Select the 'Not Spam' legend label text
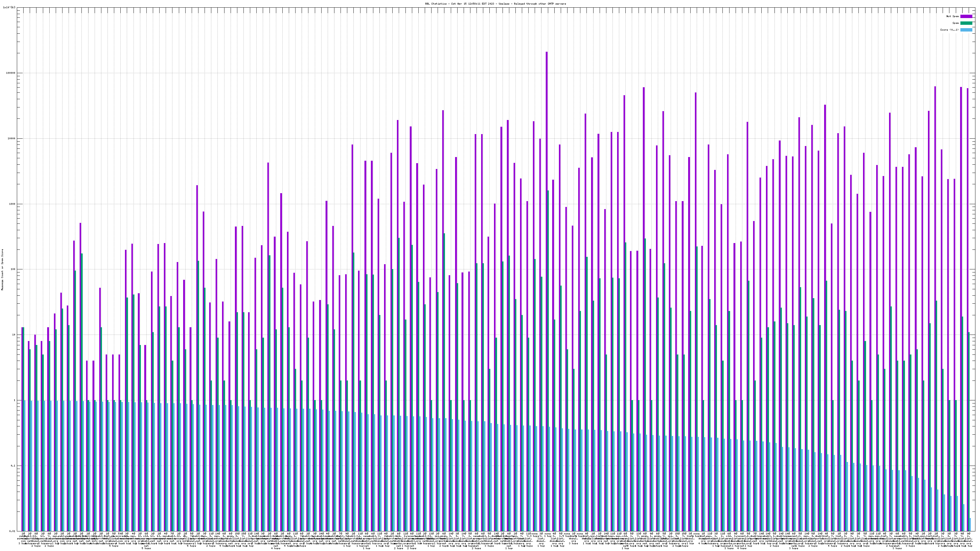Screen dimensions: 980x551 [x=953, y=16]
